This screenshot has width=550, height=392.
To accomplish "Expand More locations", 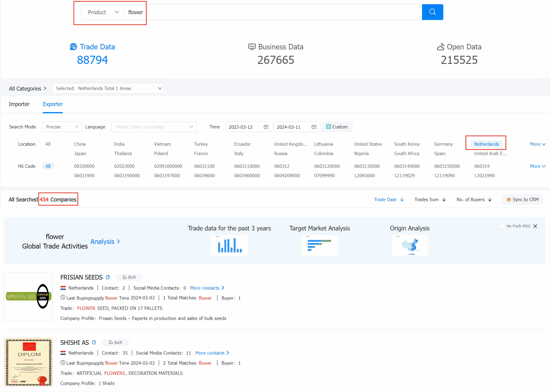I will pos(538,144).
